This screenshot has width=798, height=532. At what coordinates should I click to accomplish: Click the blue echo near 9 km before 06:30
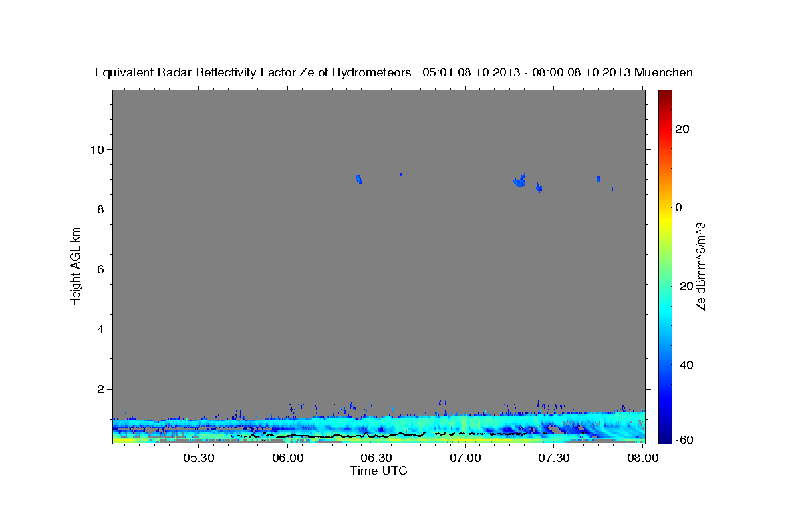point(358,178)
